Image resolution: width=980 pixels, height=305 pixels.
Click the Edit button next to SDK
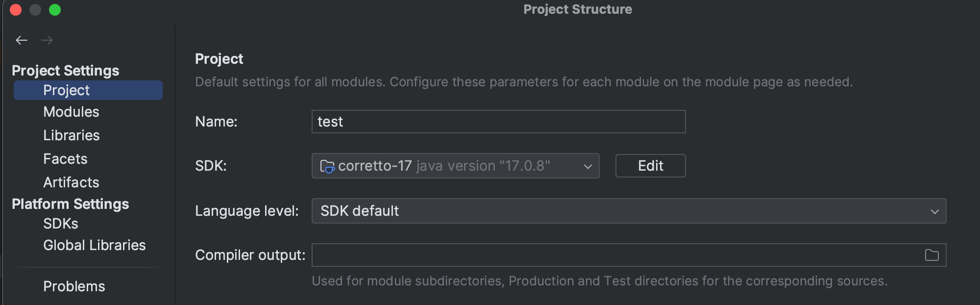[x=650, y=166]
